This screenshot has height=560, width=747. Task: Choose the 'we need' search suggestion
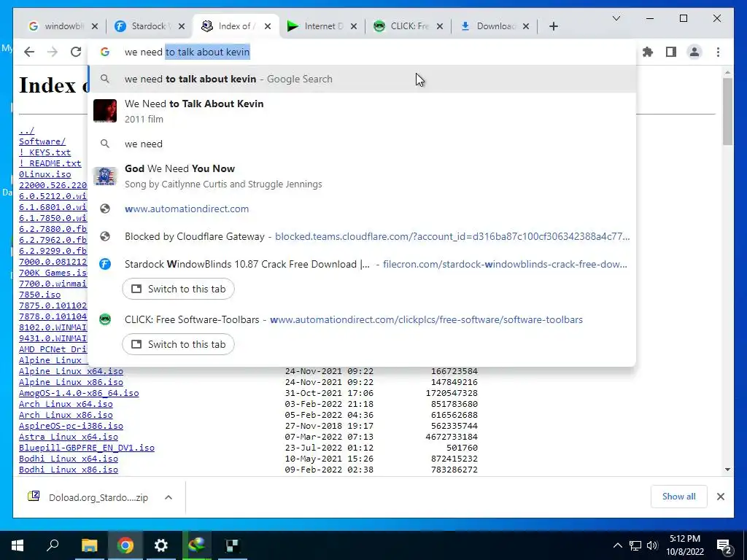[362, 144]
